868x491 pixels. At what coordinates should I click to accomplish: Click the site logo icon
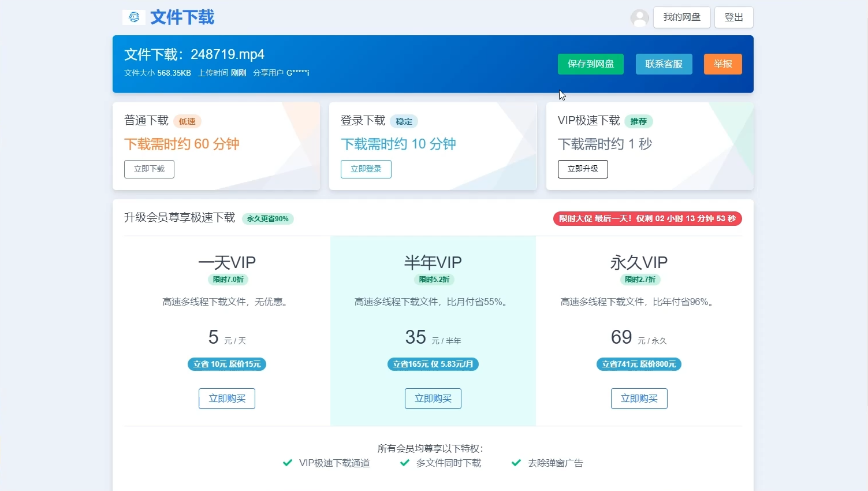coord(134,17)
